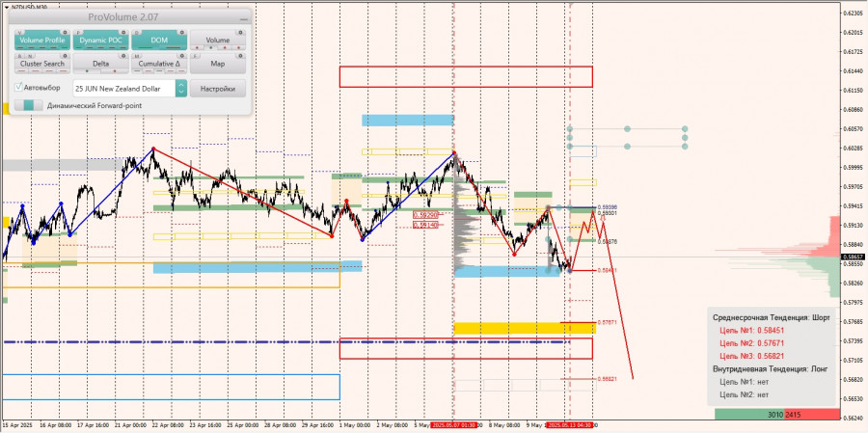Click Цель №1: 0.58451 target text
The width and height of the screenshot is (868, 433).
tap(751, 331)
